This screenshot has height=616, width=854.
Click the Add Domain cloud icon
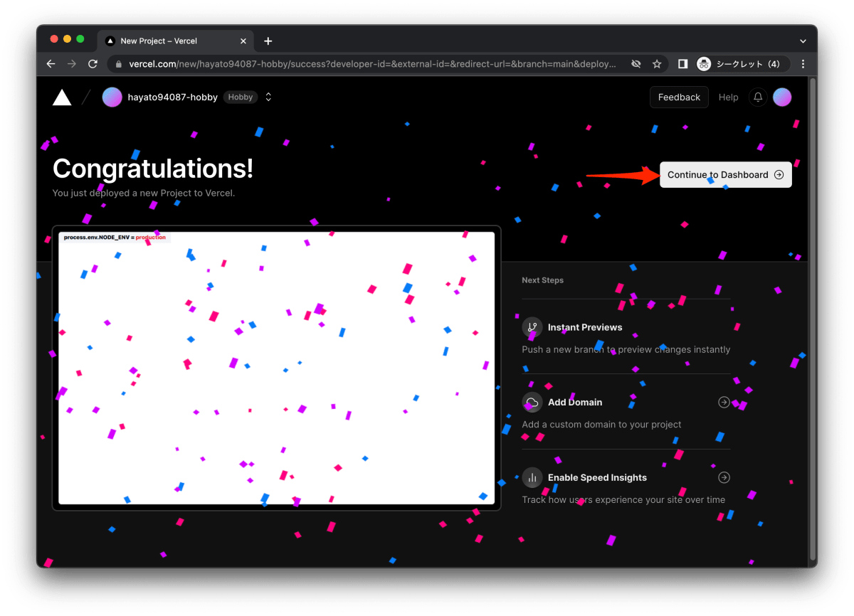click(532, 402)
